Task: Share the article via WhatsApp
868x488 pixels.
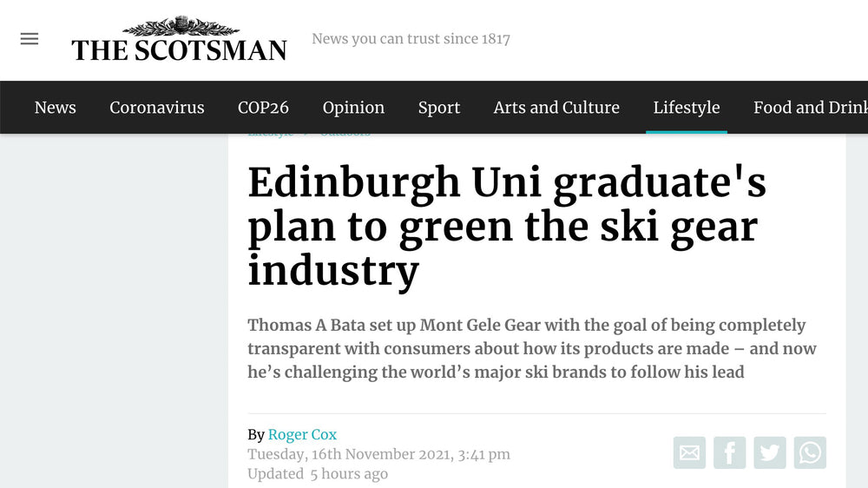Action: click(x=809, y=452)
